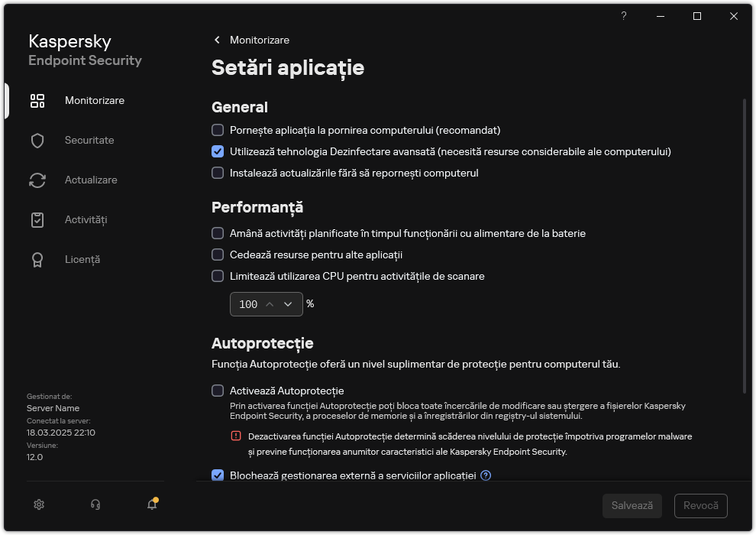Image resolution: width=756 pixels, height=535 pixels.
Task: Open the Licență section icon
Action: pyautogui.click(x=37, y=259)
